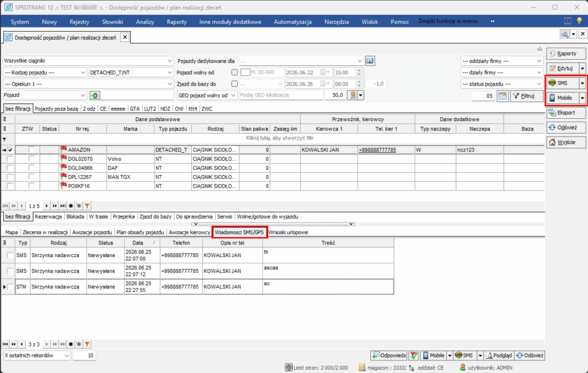
Task: Open the GEO pojazd wolny od dropdown
Action: [233, 95]
